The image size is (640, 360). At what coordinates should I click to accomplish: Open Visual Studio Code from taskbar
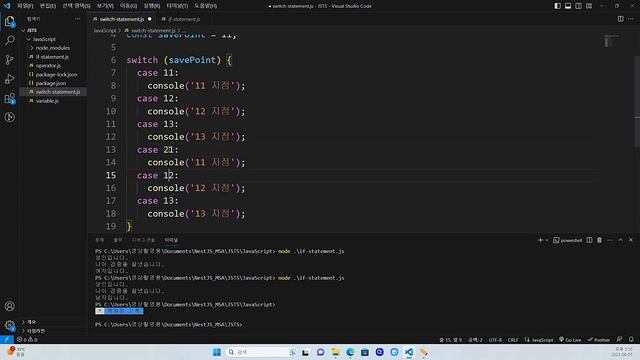[x=409, y=352]
